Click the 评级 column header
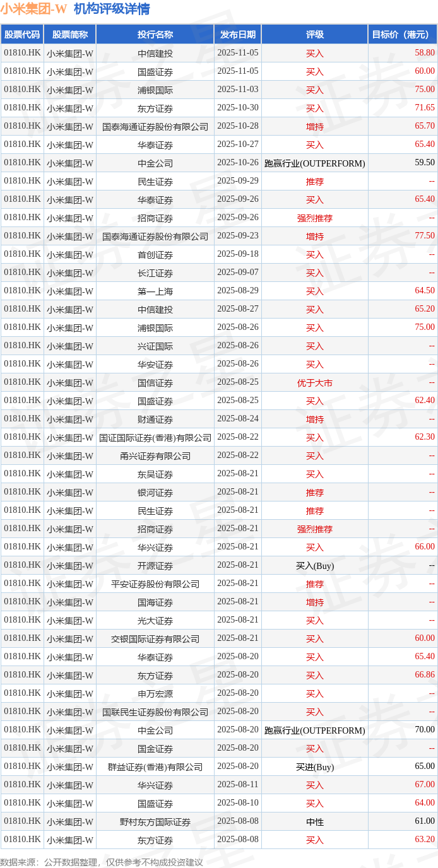438x868 pixels. (x=315, y=35)
